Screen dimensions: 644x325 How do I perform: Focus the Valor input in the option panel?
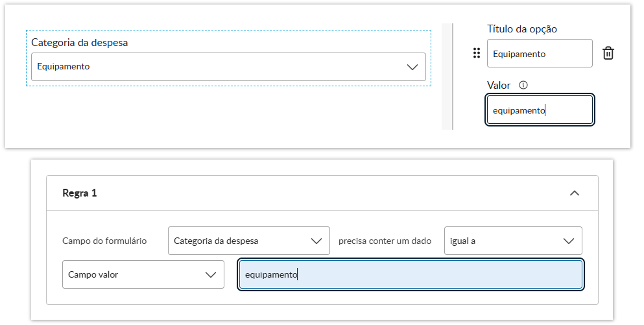(x=539, y=110)
